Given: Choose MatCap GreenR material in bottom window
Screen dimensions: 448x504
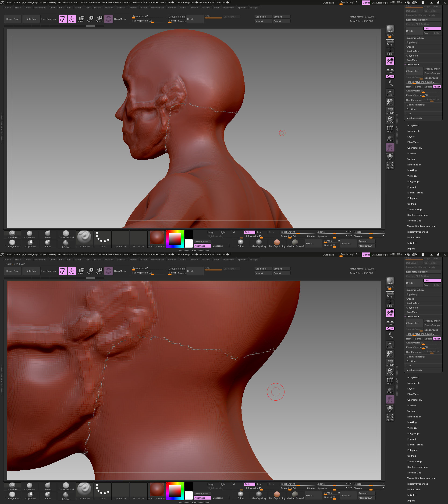Looking at the screenshot, I should (x=295, y=495).
